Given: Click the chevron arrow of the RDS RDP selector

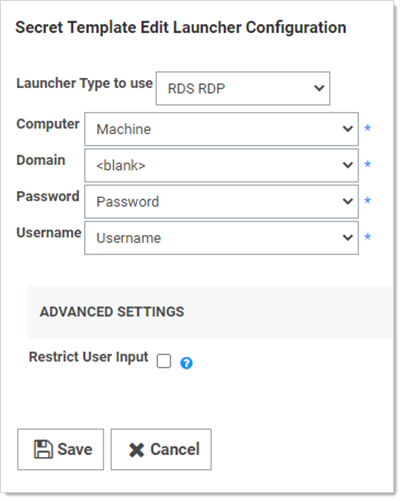Looking at the screenshot, I should 319,88.
